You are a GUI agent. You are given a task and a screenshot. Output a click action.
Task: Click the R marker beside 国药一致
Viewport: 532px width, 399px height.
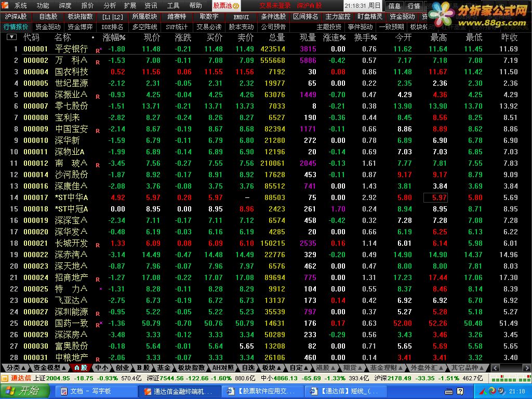coord(98,325)
